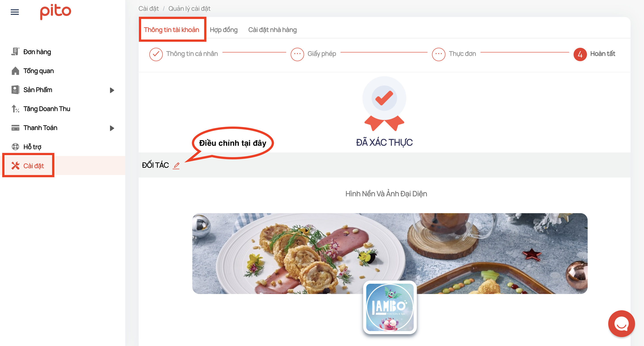Expand the Thanh Toán submenu arrow

(x=112, y=128)
